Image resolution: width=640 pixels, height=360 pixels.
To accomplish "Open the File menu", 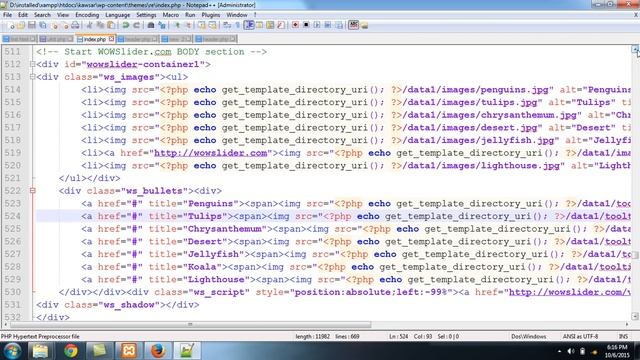I will click(x=7, y=15).
